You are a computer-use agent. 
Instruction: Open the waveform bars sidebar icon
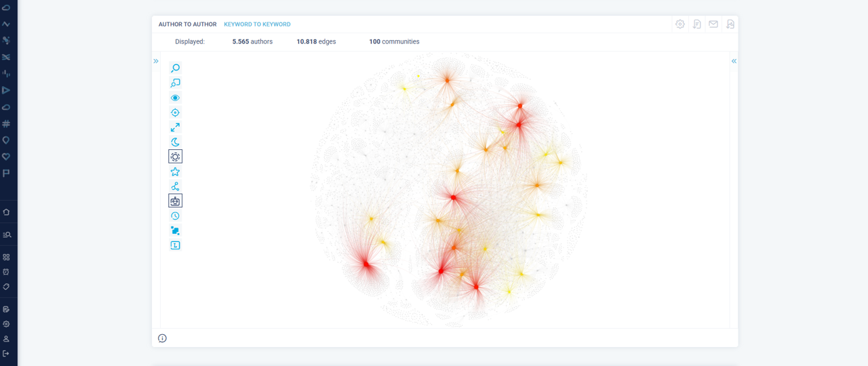point(6,74)
